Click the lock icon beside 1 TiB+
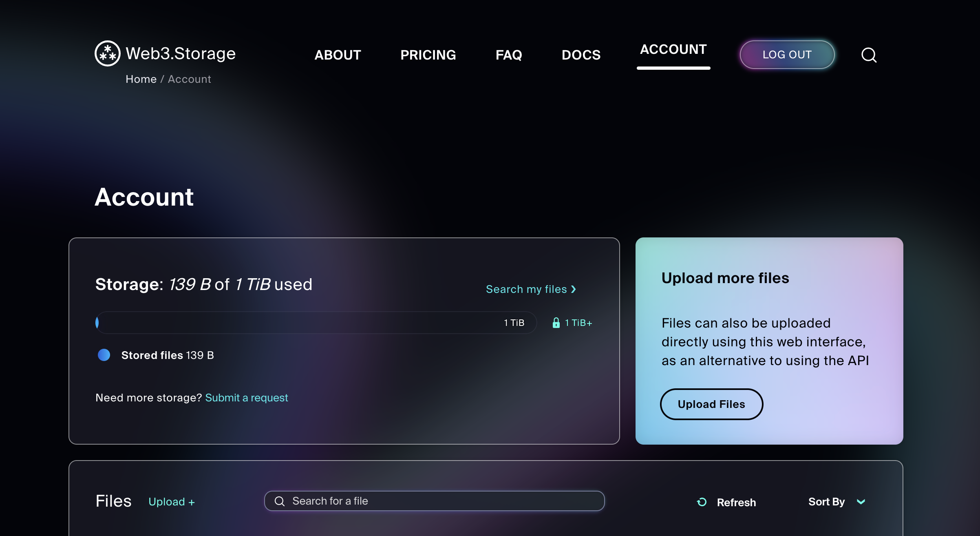The height and width of the screenshot is (536, 980). (x=556, y=323)
